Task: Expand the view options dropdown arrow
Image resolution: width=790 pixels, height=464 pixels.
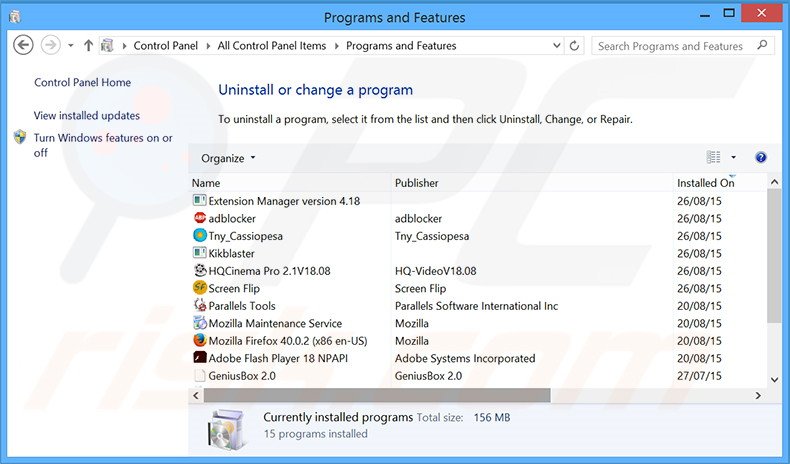Action: point(733,158)
